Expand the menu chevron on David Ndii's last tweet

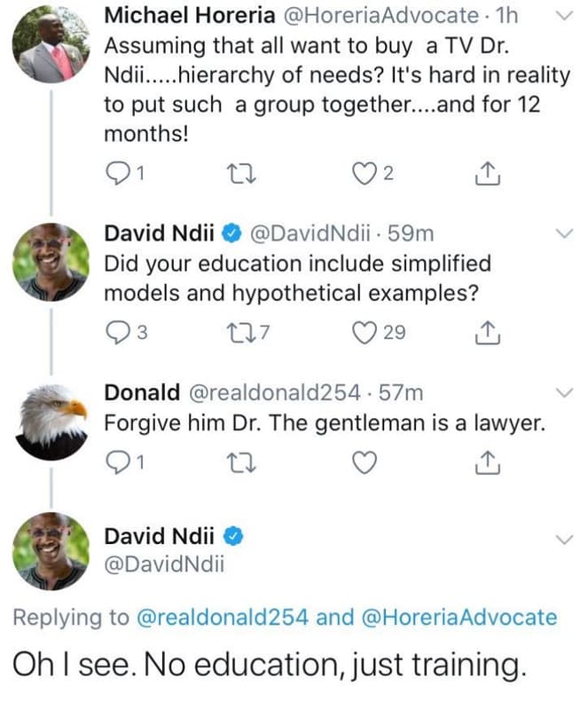[564, 536]
